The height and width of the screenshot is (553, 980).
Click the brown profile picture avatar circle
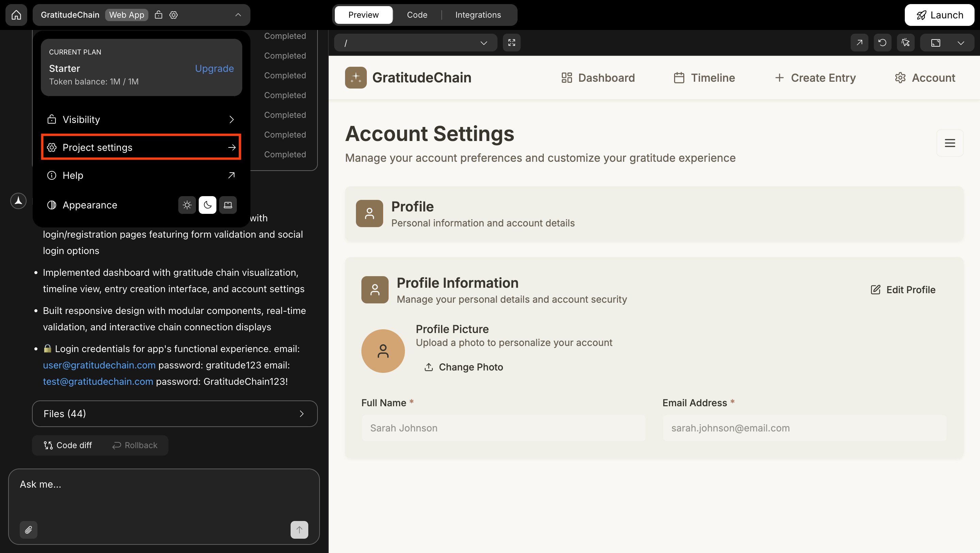coord(383,350)
